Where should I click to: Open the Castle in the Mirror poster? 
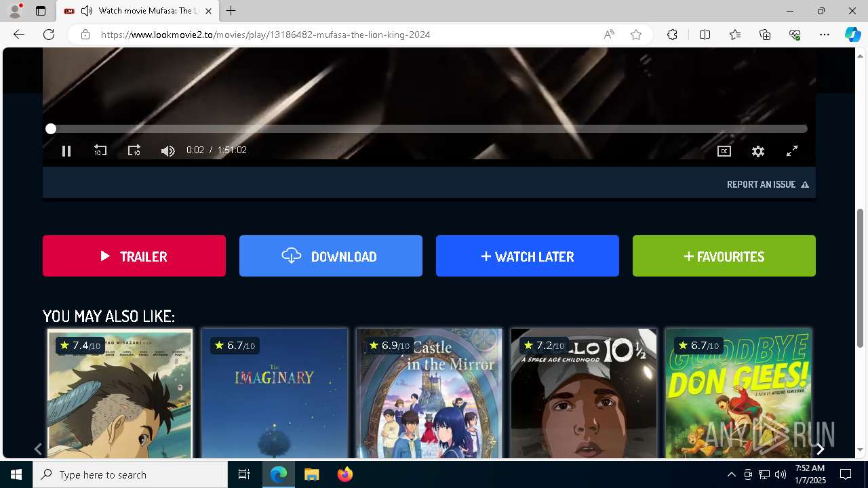tap(429, 394)
